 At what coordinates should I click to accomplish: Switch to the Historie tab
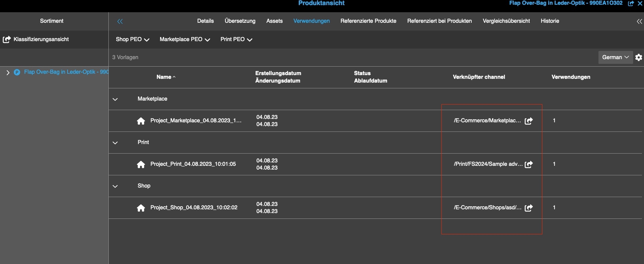[550, 21]
